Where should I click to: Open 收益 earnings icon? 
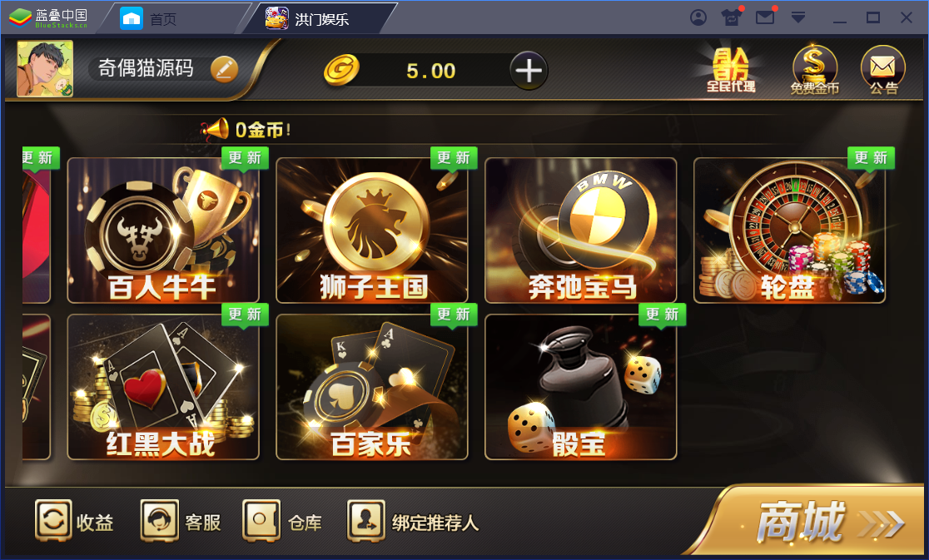point(75,521)
